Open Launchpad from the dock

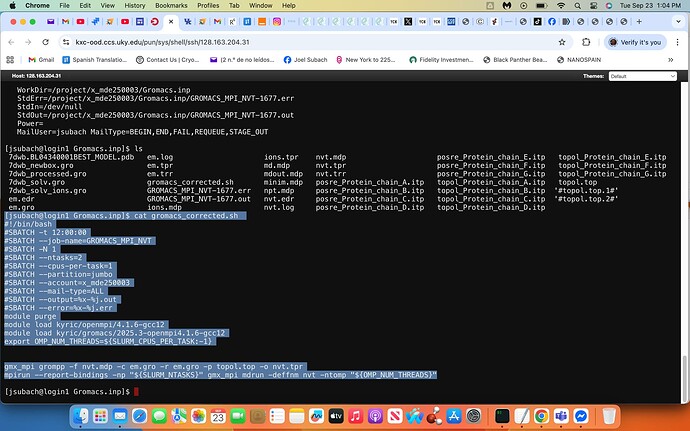click(100, 416)
